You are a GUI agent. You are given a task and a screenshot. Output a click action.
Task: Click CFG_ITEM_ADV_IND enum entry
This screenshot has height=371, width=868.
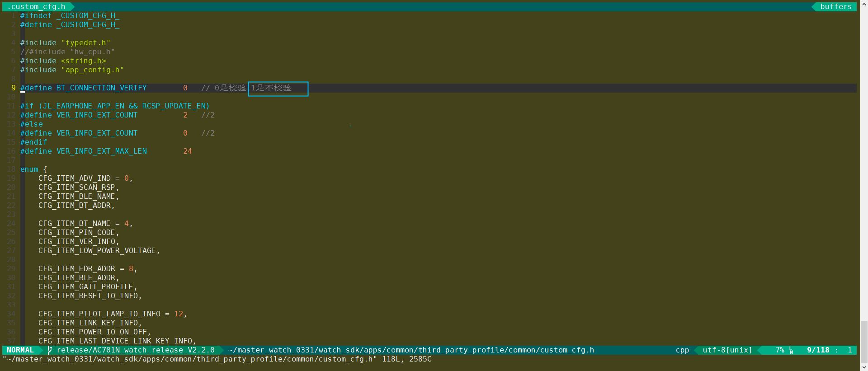coord(75,178)
